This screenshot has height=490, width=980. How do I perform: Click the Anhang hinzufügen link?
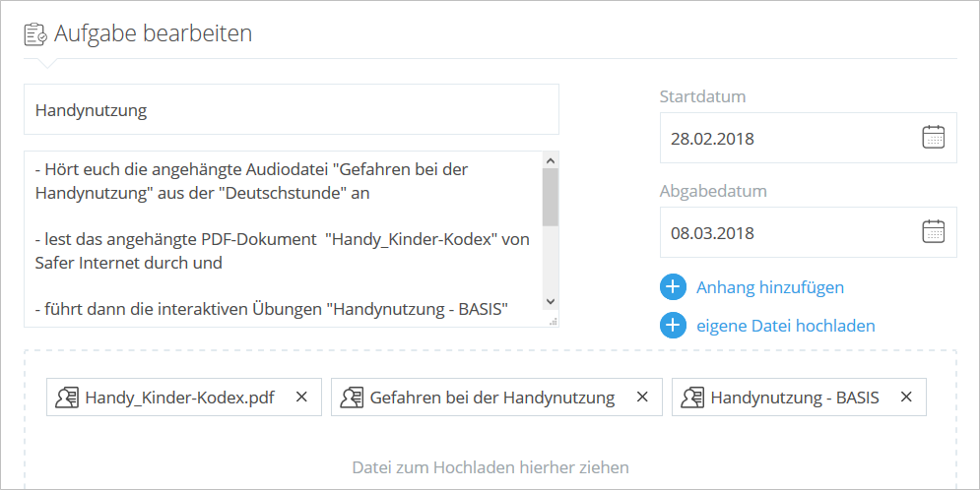pyautogui.click(x=770, y=287)
